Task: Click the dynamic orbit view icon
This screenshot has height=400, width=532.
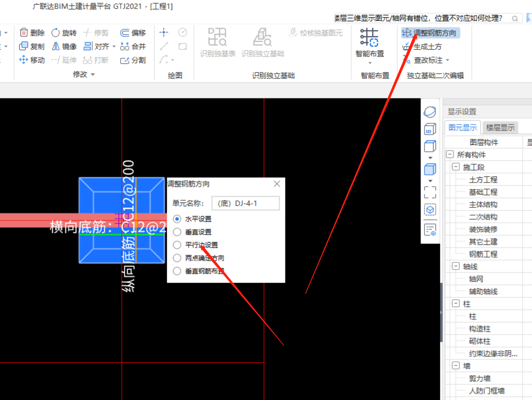Action: click(430, 112)
